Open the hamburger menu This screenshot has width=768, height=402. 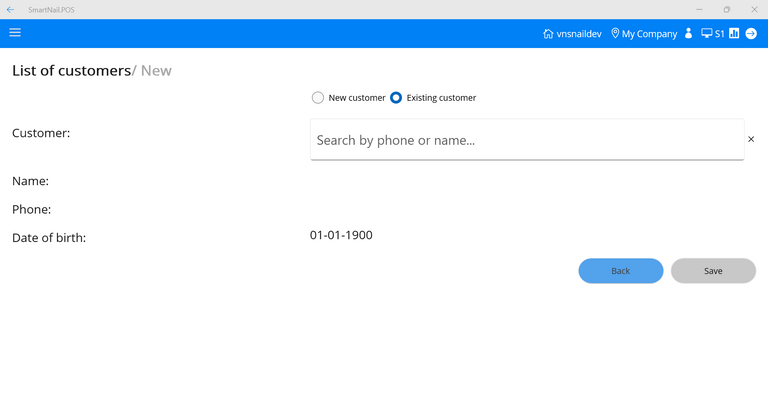pos(15,33)
